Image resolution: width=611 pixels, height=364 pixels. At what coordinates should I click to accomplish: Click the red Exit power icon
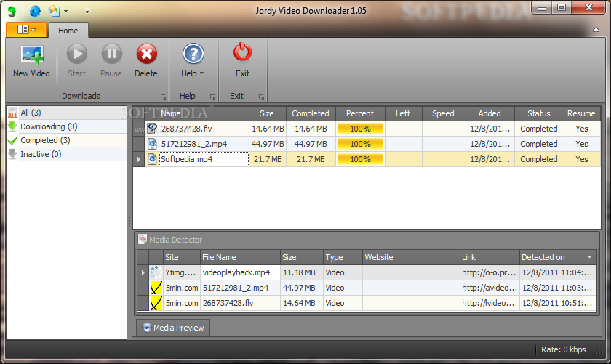(242, 52)
